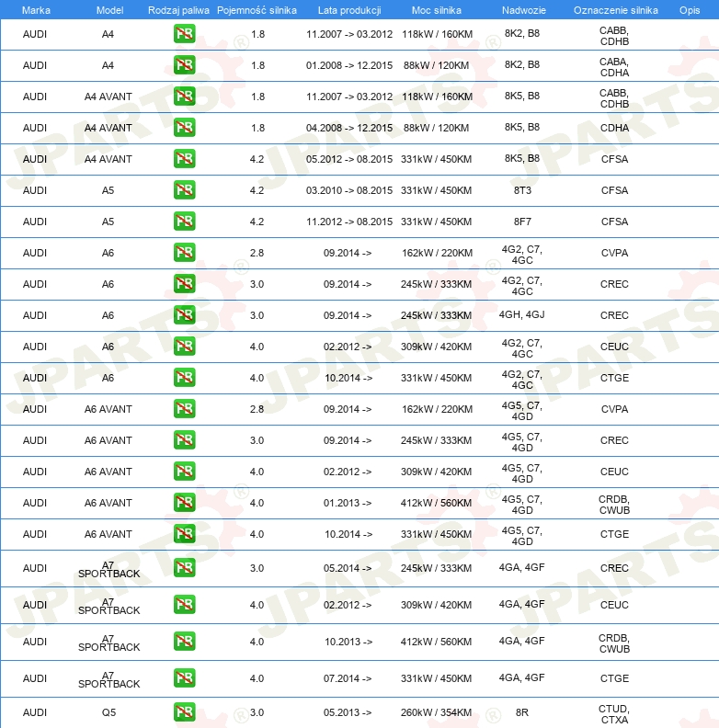Image resolution: width=719 pixels, height=728 pixels.
Task: Click the fuel icon in the A4 CABA, CDHA row
Action: point(184,65)
